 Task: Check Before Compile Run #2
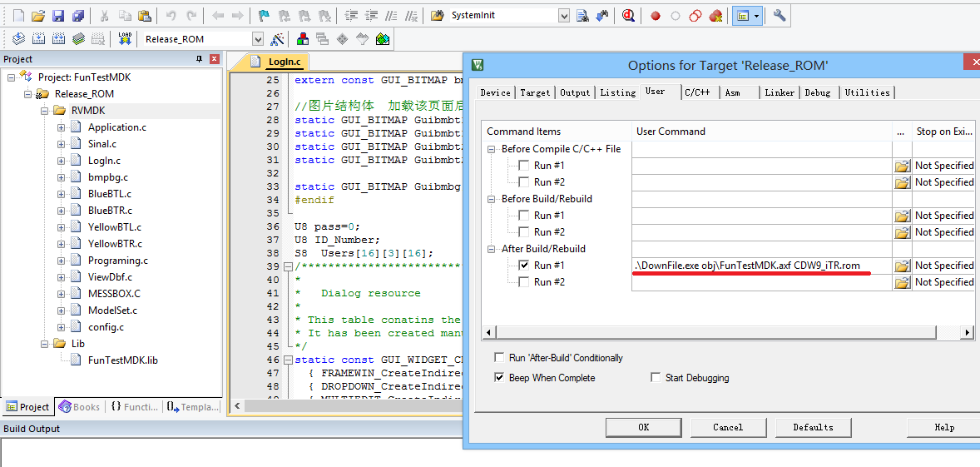coord(523,182)
